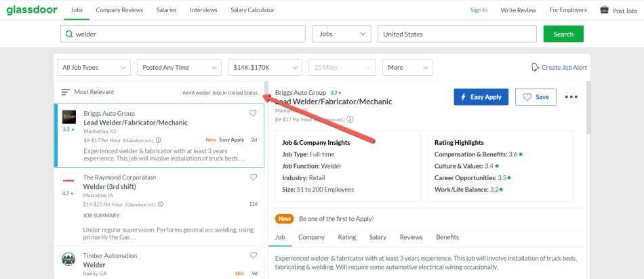Click the Easy Apply button

click(x=481, y=97)
